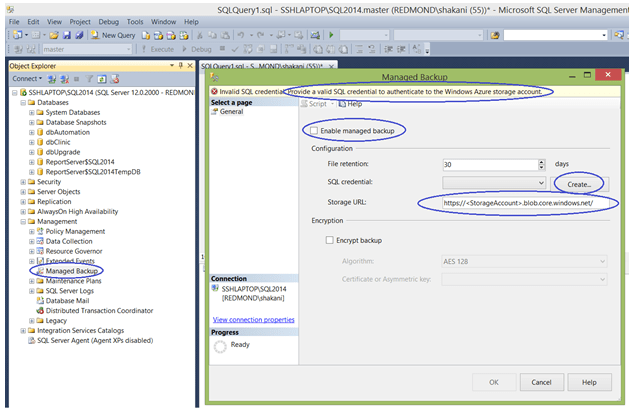Click the Debug toolbar button
635x416 pixels.
point(196,49)
